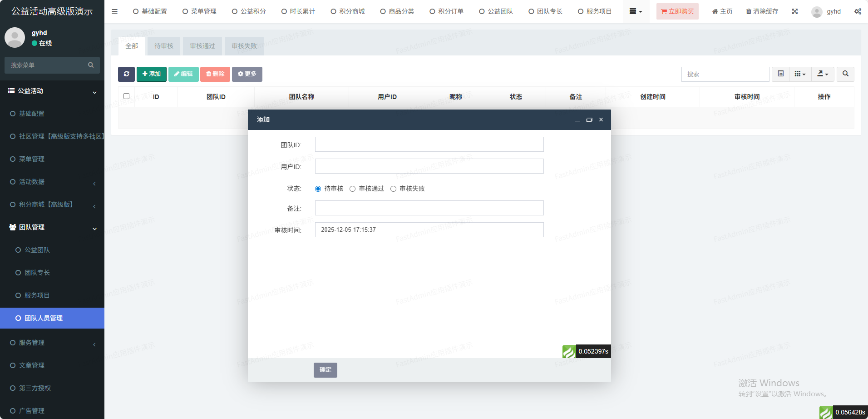Click the 确定 submit button

coord(325,370)
